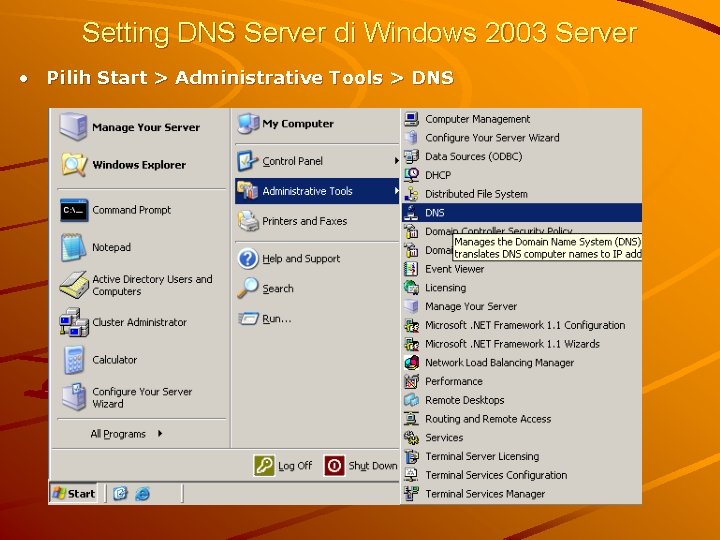720x540 pixels.
Task: Launch Calculator from its icon
Action: point(74,360)
